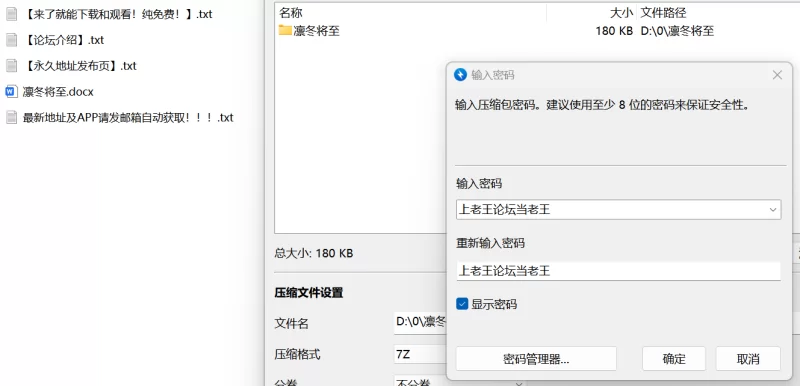Select file 最新地址及APP请发邮箱自动获取！！！.txt
The height and width of the screenshot is (386, 800).
click(x=128, y=117)
